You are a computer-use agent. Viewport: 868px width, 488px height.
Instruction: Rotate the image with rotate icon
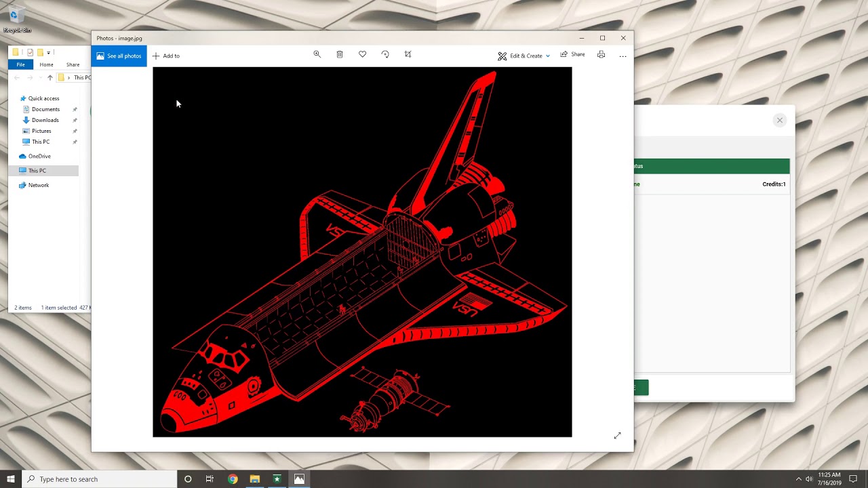point(385,54)
